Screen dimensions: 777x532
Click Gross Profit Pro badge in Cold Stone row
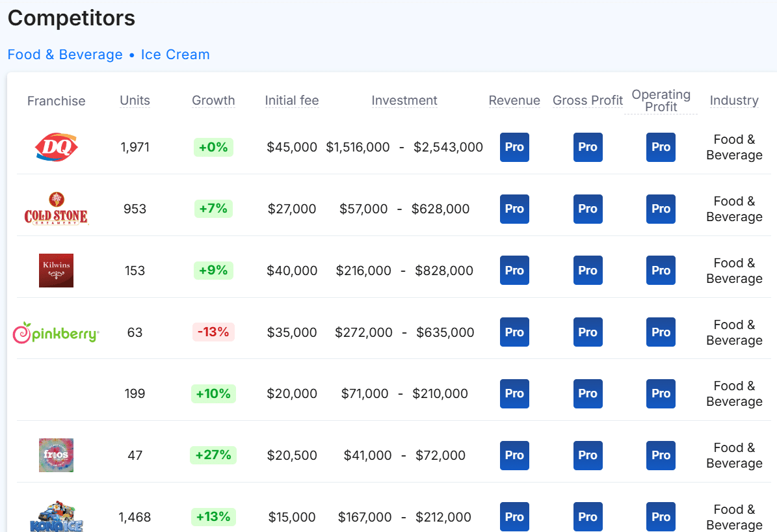[588, 209]
